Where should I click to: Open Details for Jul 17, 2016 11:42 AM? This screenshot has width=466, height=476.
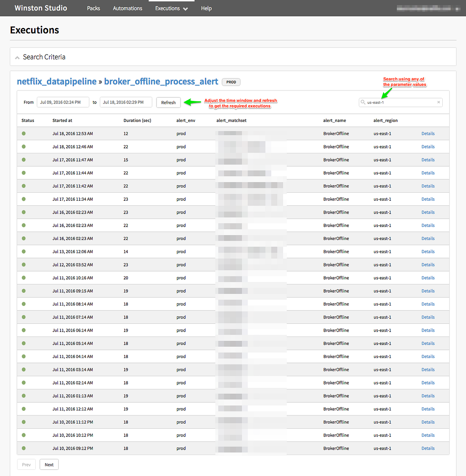click(x=428, y=186)
